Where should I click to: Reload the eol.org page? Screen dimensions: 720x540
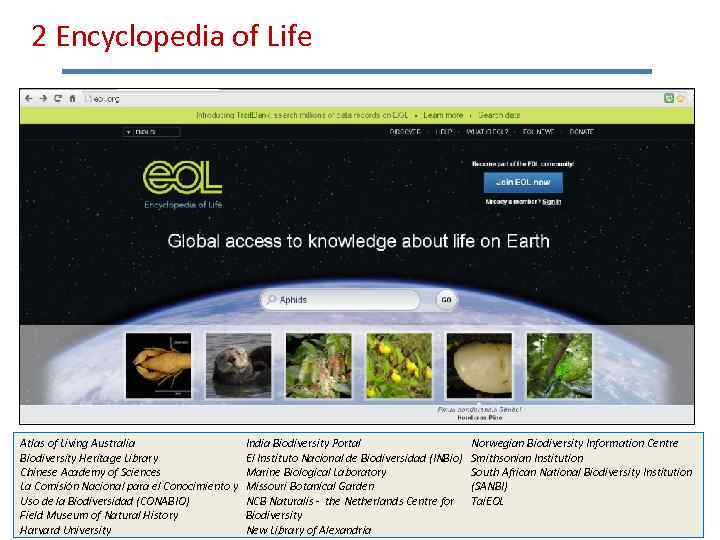click(x=58, y=98)
